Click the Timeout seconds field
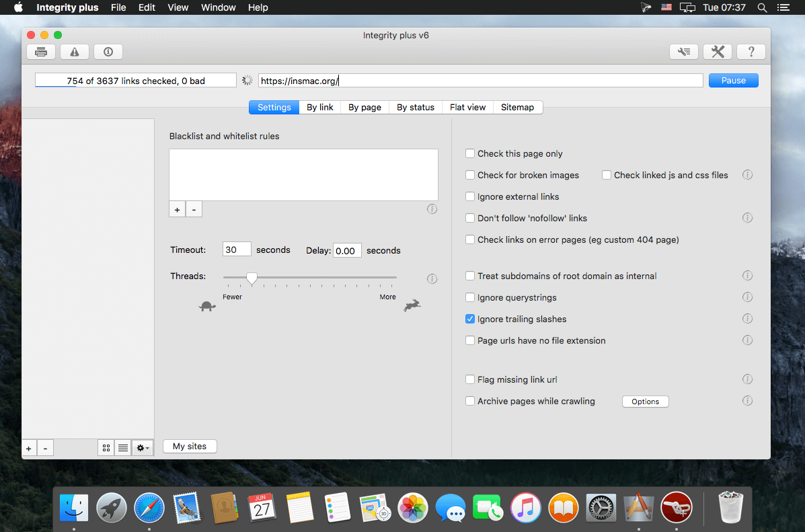Screen dimensions: 805x532 (237, 249)
